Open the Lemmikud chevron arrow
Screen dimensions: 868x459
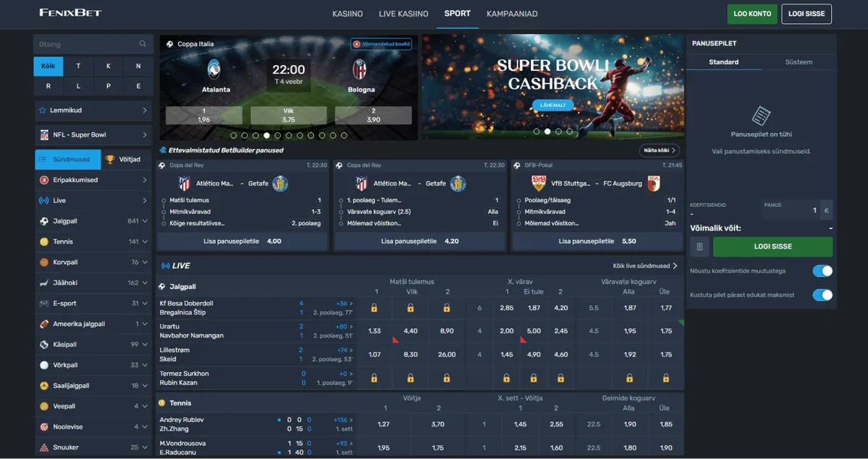[x=145, y=111]
